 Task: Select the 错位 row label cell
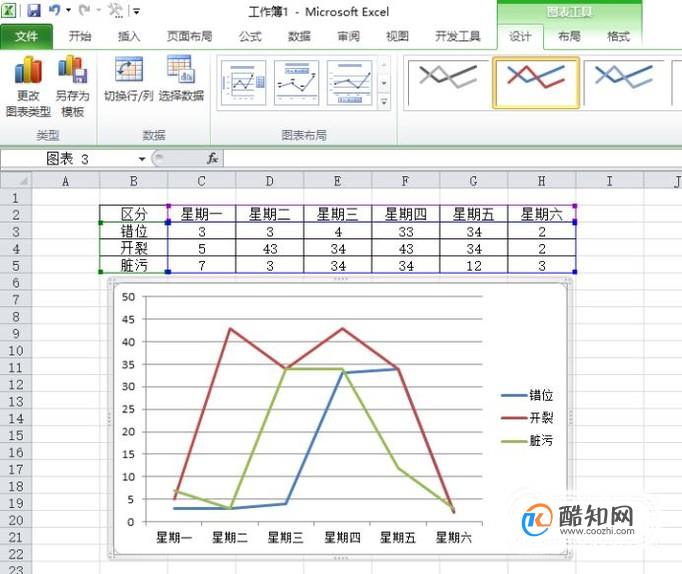[x=134, y=231]
